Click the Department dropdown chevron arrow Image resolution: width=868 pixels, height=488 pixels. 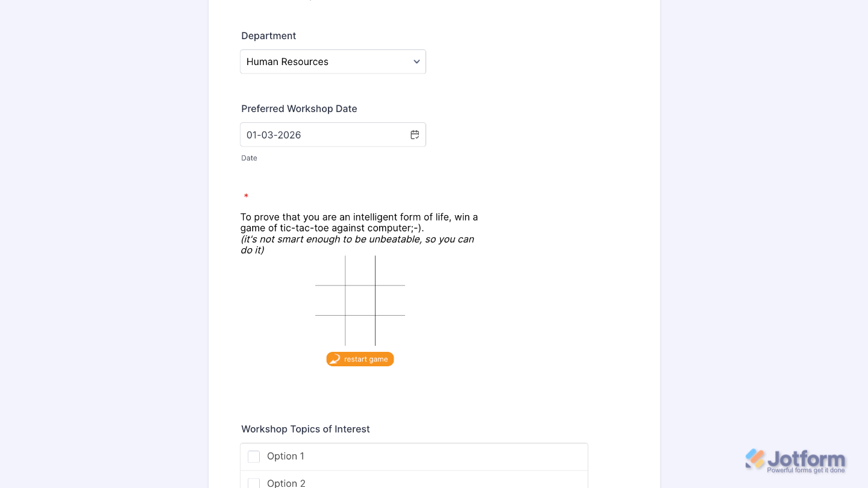(x=416, y=61)
